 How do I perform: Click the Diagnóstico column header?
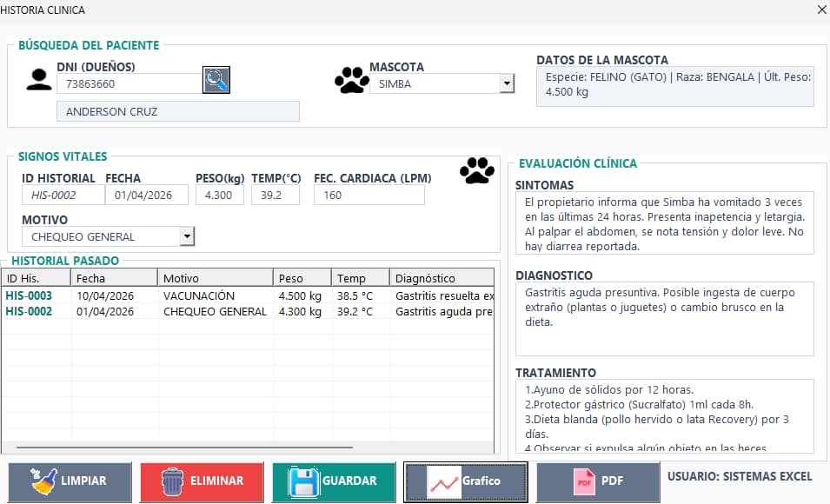pyautogui.click(x=442, y=278)
